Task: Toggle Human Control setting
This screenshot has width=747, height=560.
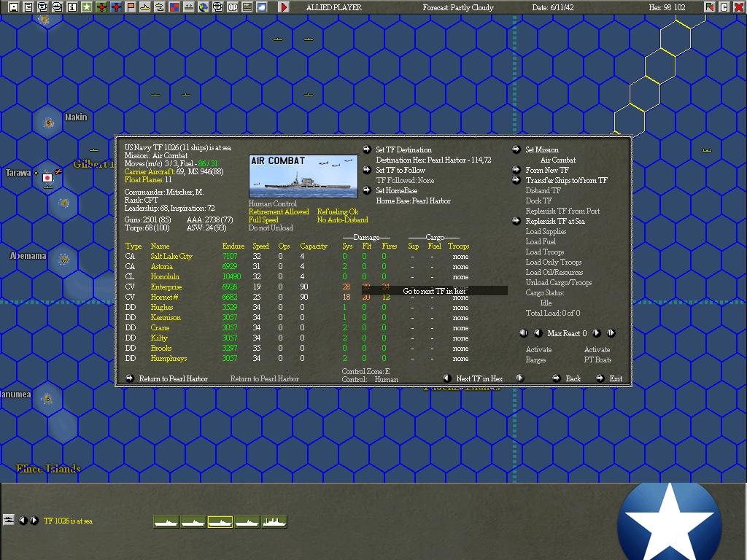Action: pyautogui.click(x=273, y=204)
